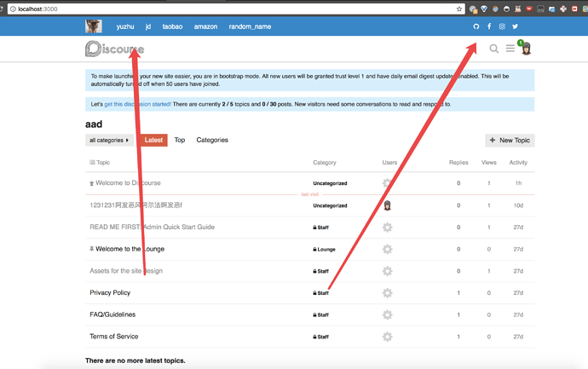Open the user avatar menu with notification badge
588x369 pixels.
pyautogui.click(x=526, y=49)
